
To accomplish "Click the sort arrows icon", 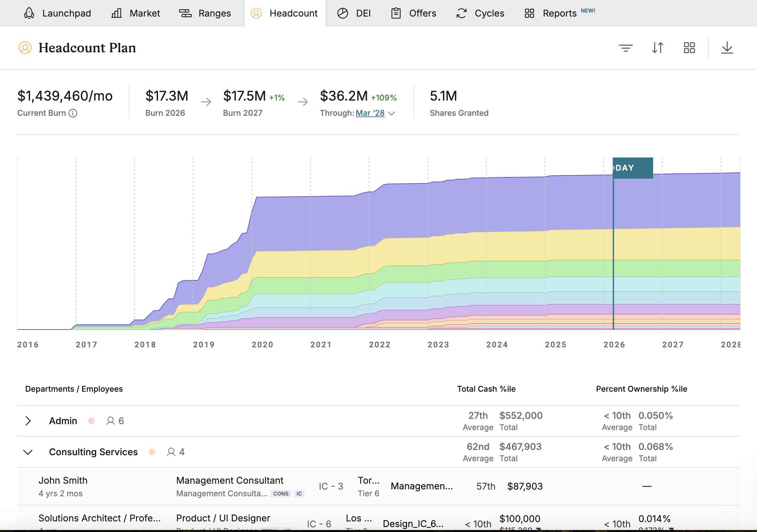I will coord(657,48).
